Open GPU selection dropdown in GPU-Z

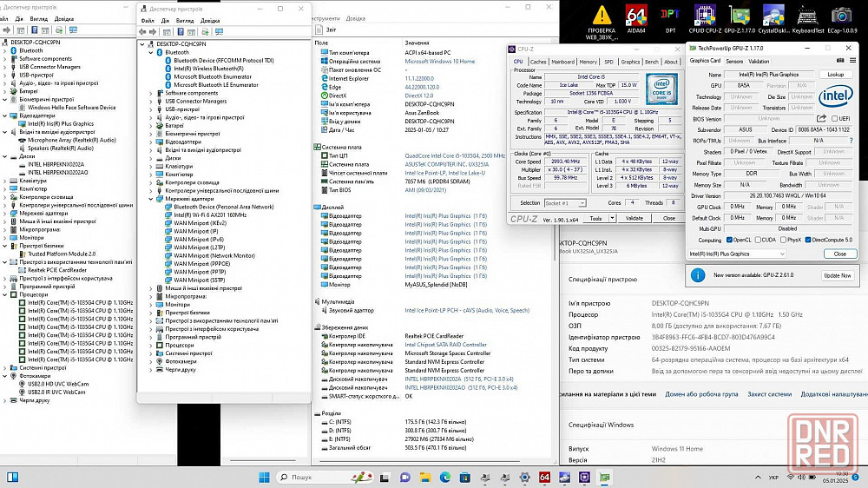[737, 254]
